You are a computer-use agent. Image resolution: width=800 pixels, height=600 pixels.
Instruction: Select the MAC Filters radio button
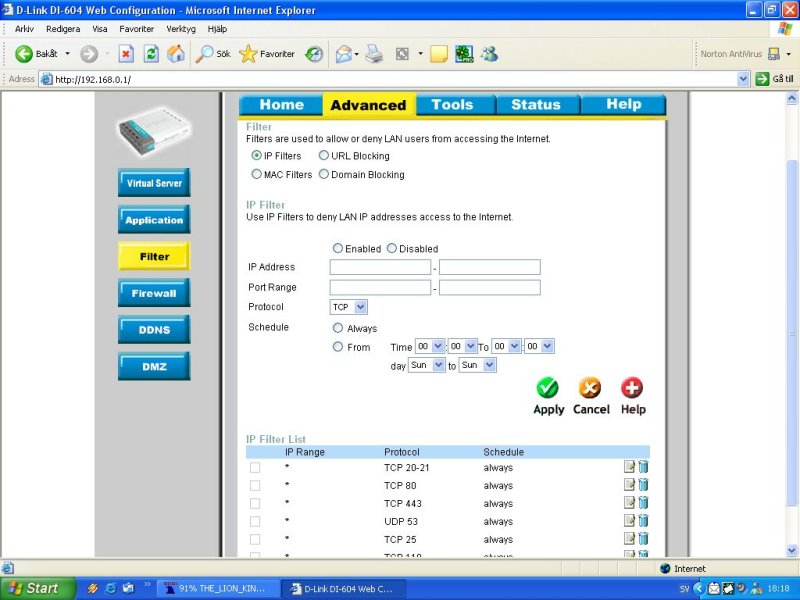pos(256,174)
